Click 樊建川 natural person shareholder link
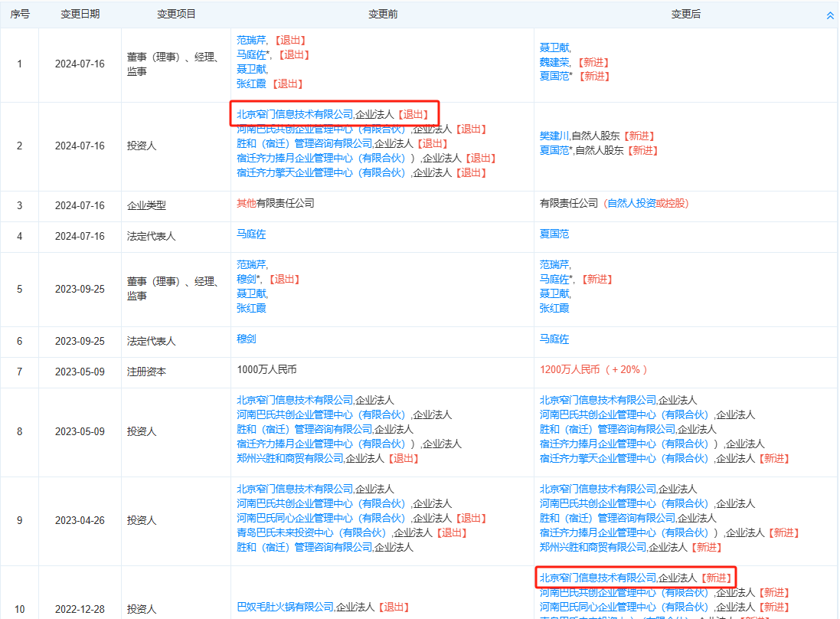This screenshot has width=840, height=619. click(554, 136)
